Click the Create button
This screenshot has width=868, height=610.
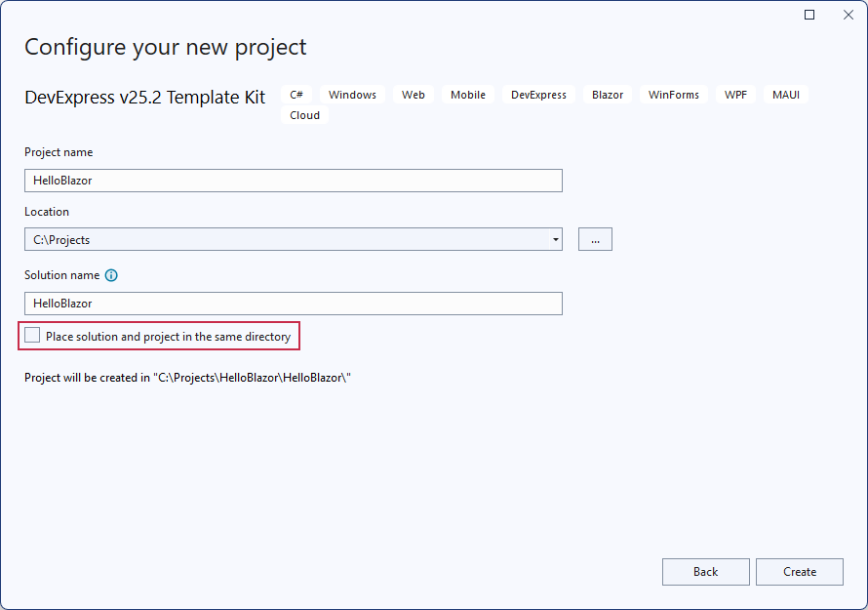pyautogui.click(x=799, y=572)
